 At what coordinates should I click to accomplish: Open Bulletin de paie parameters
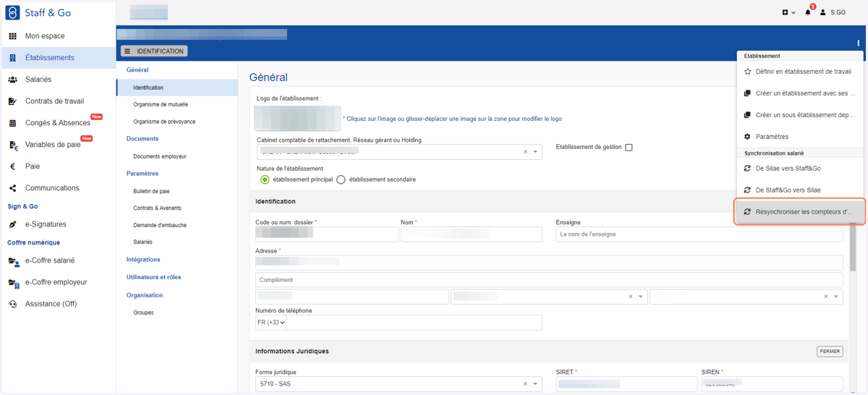[x=151, y=191]
